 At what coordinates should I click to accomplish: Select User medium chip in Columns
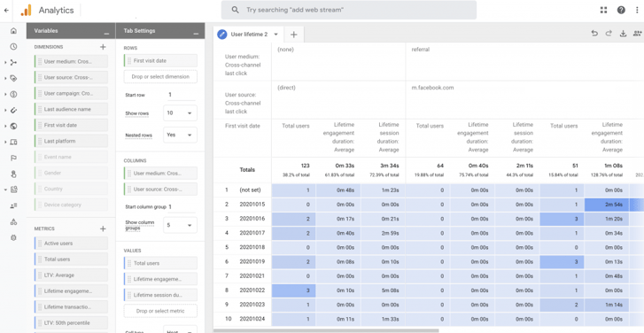click(x=160, y=174)
